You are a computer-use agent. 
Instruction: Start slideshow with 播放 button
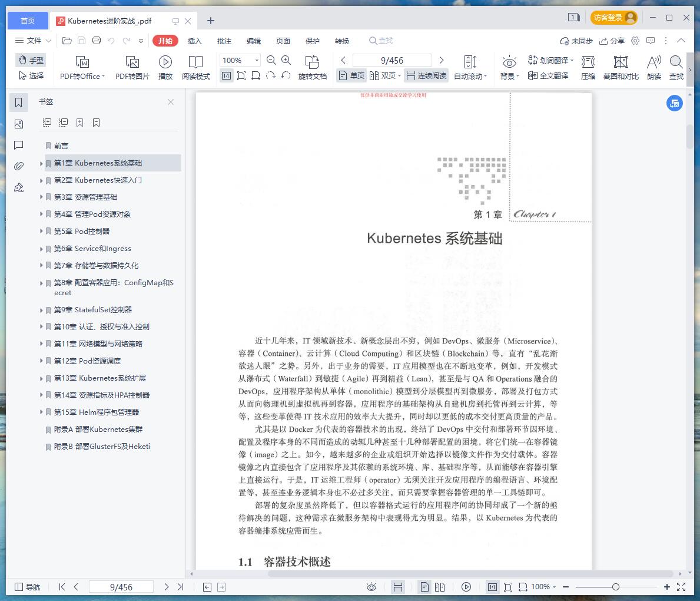[165, 68]
